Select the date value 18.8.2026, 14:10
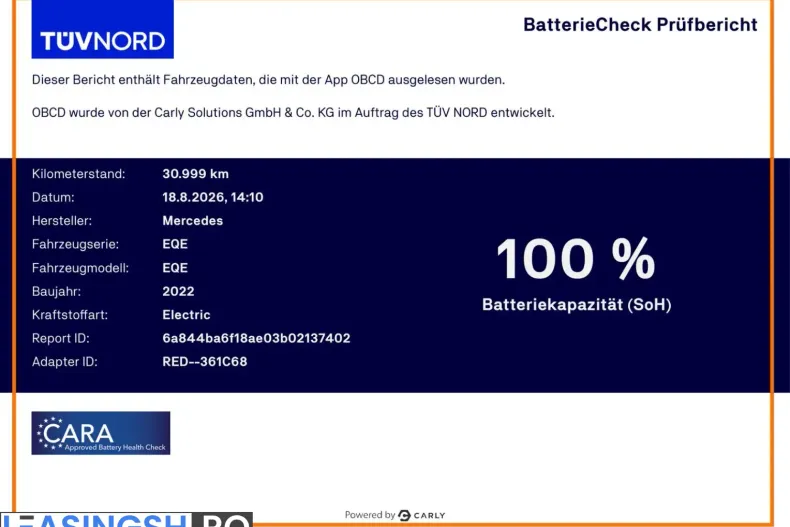Viewport: 790px width, 527px height. coord(213,197)
